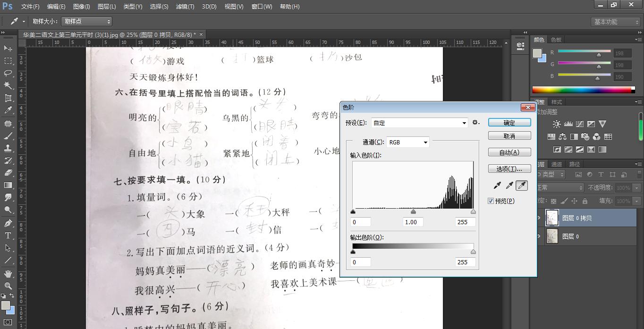This screenshot has height=329, width=644.
Task: Select the Clone Stamp tool
Action: (8, 148)
